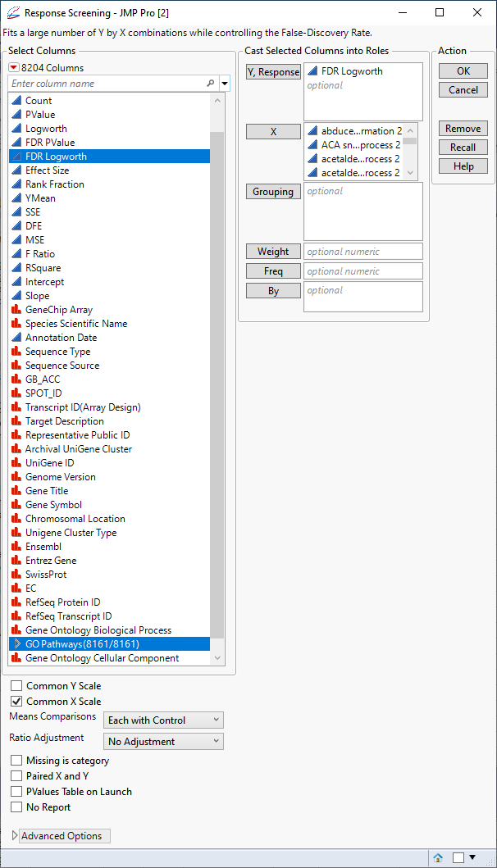The height and width of the screenshot is (868, 497).
Task: Check PValues Table on Launch
Action: coord(16,792)
